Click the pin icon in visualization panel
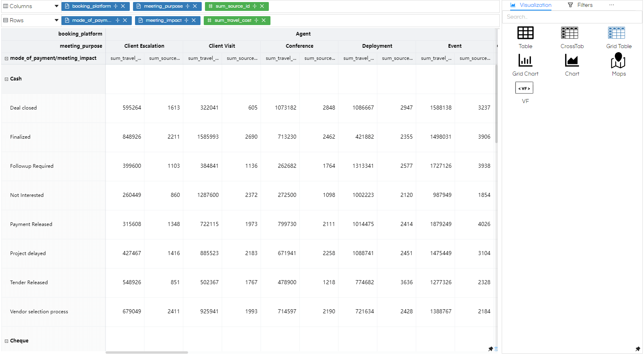 click(x=638, y=349)
